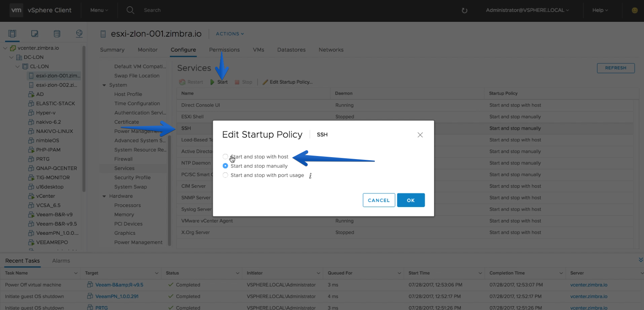644x310 pixels.
Task: Select the Hyper-v VM icon in tree
Action: pos(31,113)
